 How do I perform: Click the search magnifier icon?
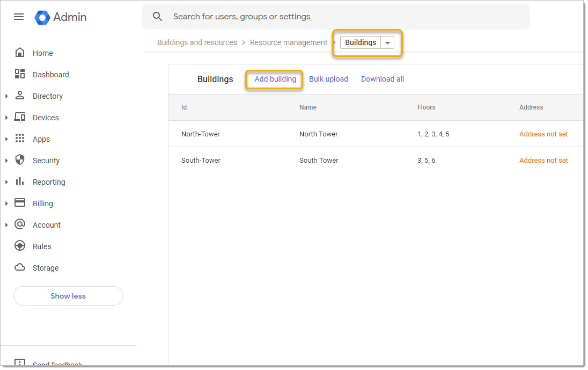[157, 17]
